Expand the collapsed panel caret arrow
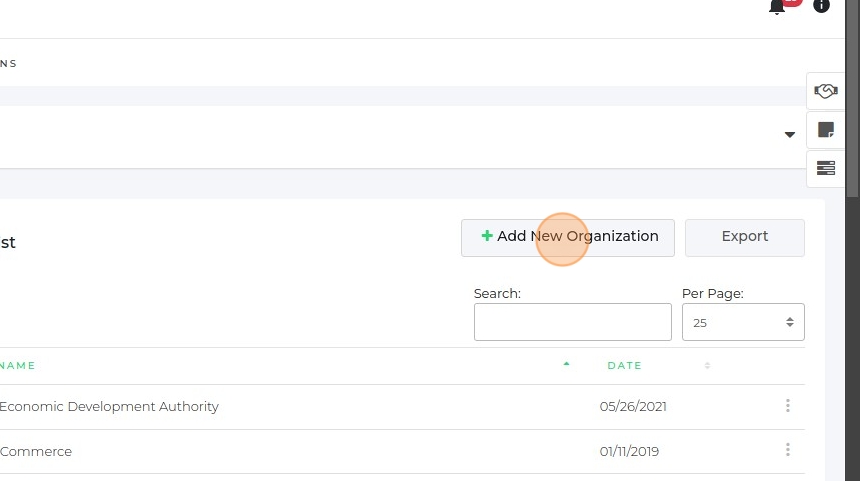This screenshot has height=481, width=860. coord(790,135)
